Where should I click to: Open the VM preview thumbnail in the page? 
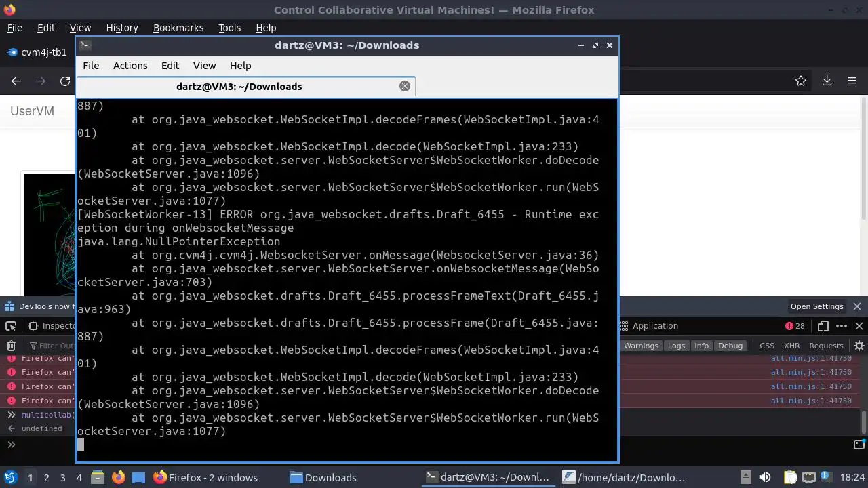pyautogui.click(x=50, y=234)
